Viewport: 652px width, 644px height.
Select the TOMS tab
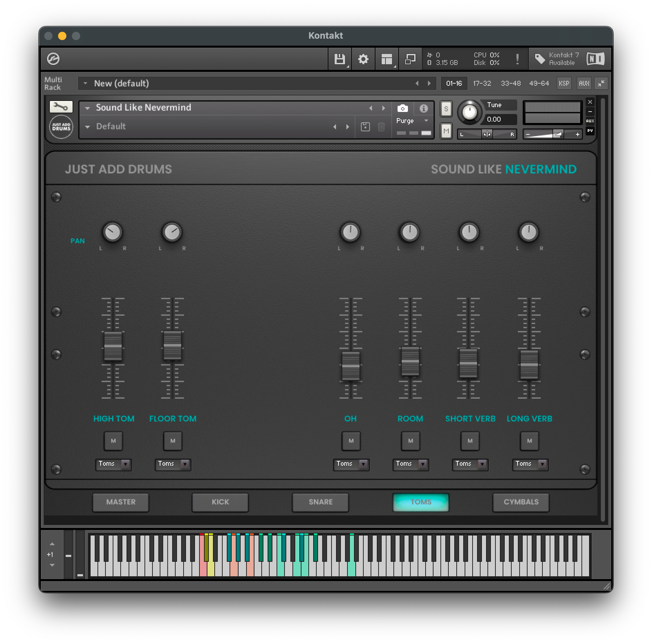point(421,502)
